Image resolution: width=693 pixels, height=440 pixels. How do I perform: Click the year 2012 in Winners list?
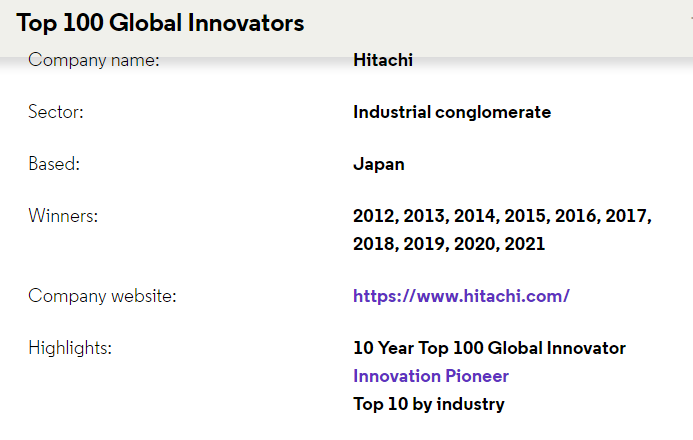coord(375,216)
